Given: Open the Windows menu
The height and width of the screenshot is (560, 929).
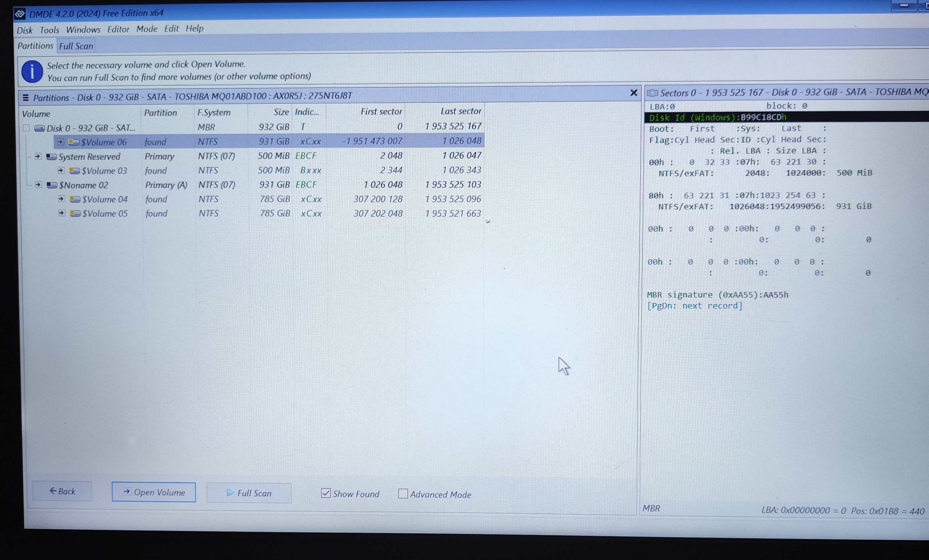Looking at the screenshot, I should tap(83, 29).
